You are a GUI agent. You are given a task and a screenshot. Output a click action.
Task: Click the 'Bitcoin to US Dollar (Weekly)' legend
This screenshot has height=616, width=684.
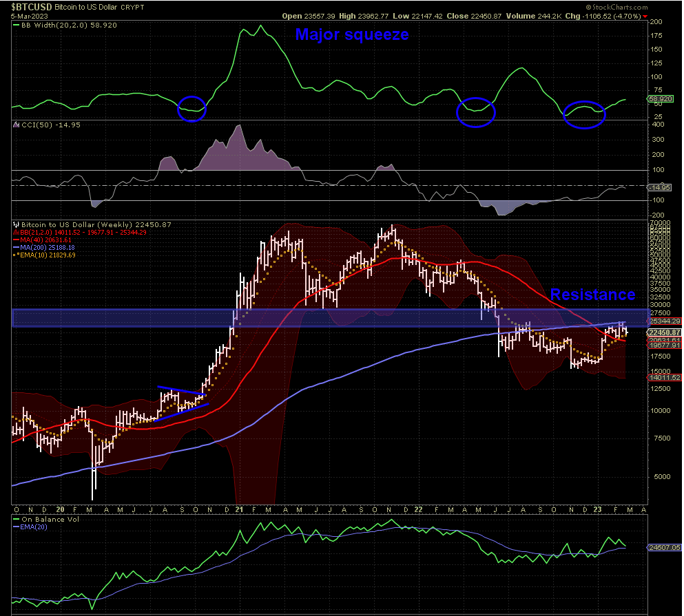click(x=96, y=224)
